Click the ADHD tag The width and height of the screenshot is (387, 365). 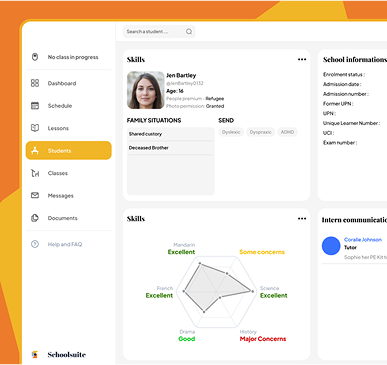pos(287,132)
